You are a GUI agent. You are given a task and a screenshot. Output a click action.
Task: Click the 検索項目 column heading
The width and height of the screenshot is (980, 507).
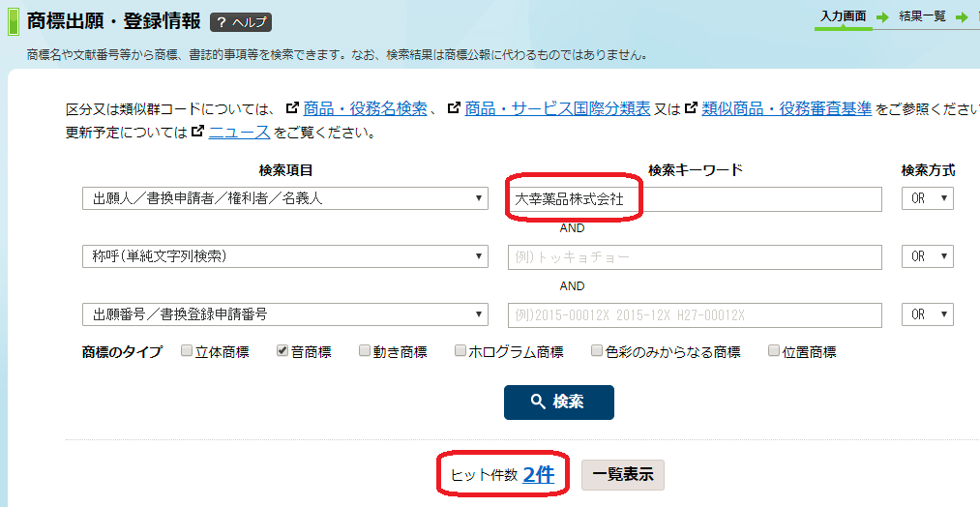click(285, 170)
